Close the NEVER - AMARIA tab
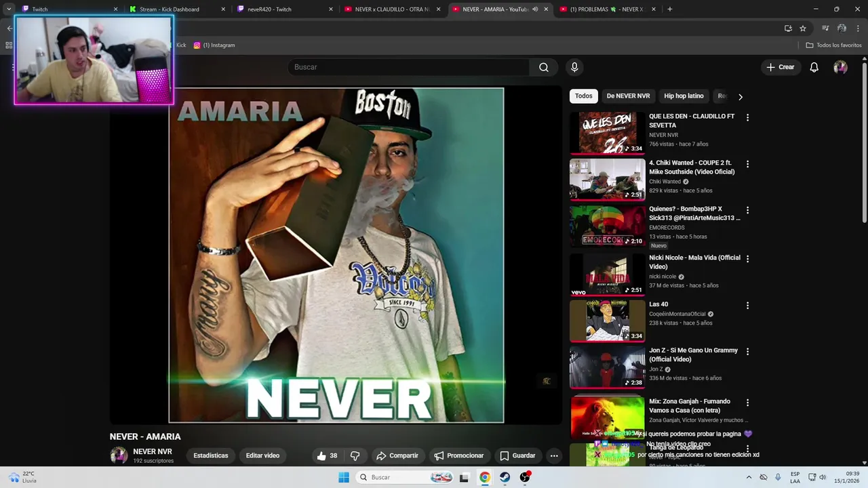Screen dimensions: 868x488 pyautogui.click(x=546, y=9)
